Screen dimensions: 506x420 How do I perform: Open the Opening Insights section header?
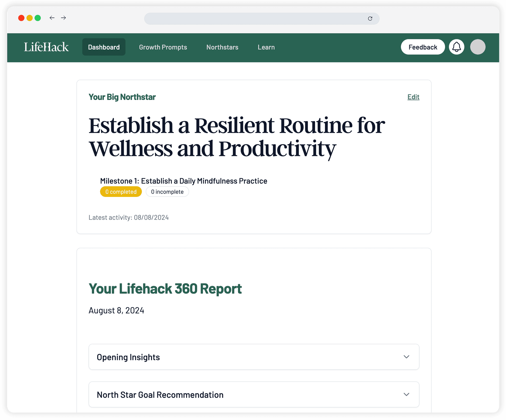(128, 357)
